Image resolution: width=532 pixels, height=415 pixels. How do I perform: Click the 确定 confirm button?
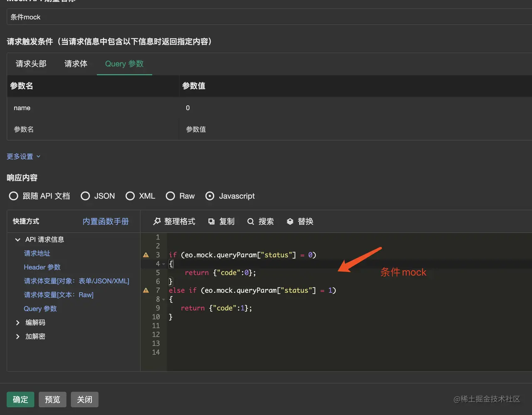tap(20, 399)
